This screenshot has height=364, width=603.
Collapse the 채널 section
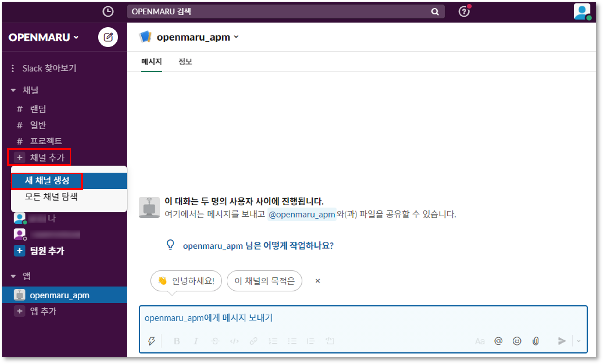13,90
